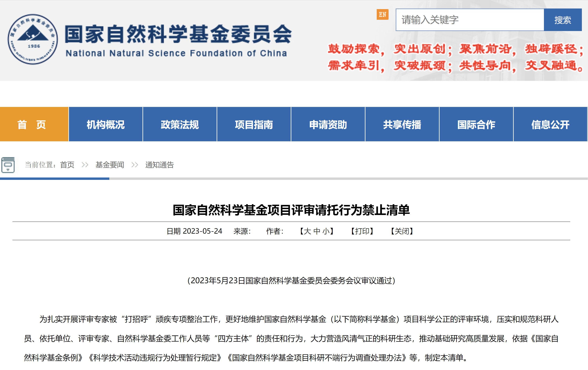The width and height of the screenshot is (588, 370).
Task: Click the paragraph line starting 然科学基金条例
Action: [245, 358]
